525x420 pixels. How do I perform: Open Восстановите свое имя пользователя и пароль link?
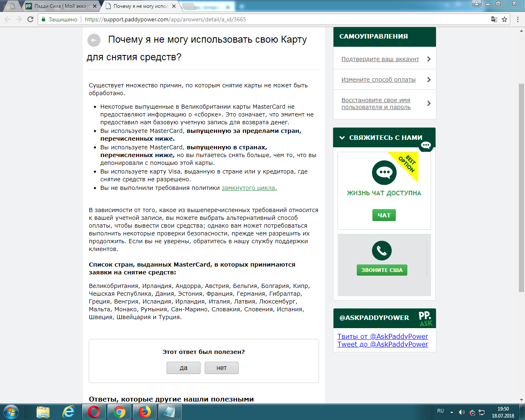coord(376,103)
